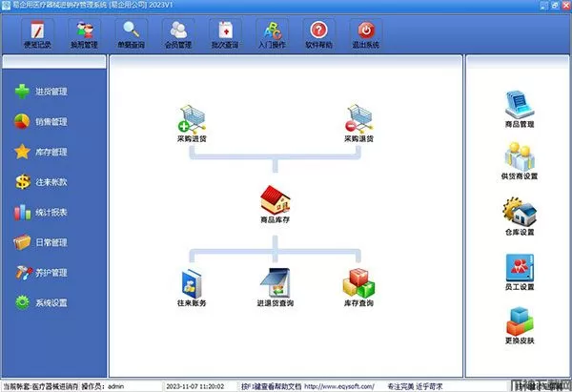This screenshot has height=392, width=572.
Task: Launch 入门操作 ABC tutorial
Action: [272, 34]
